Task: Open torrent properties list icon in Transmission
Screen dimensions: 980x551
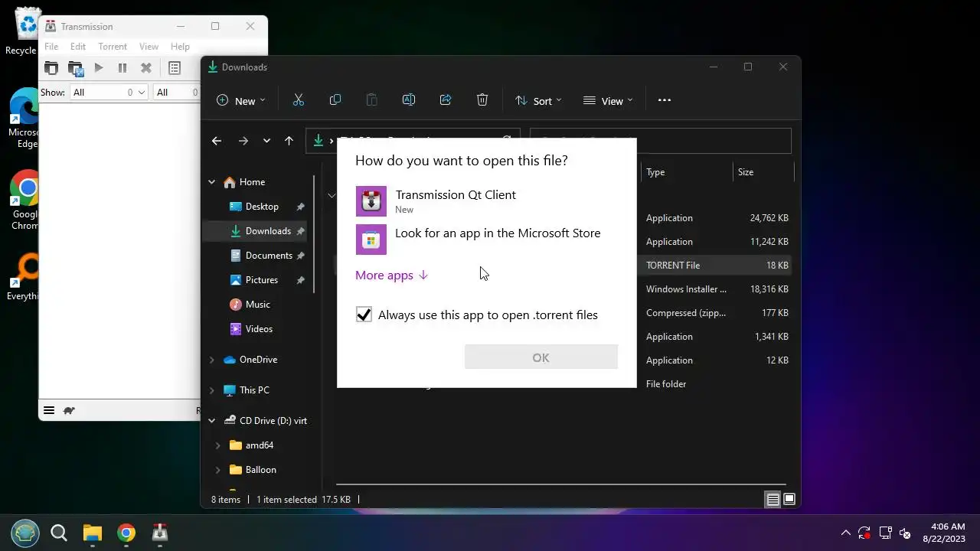Action: pos(175,68)
